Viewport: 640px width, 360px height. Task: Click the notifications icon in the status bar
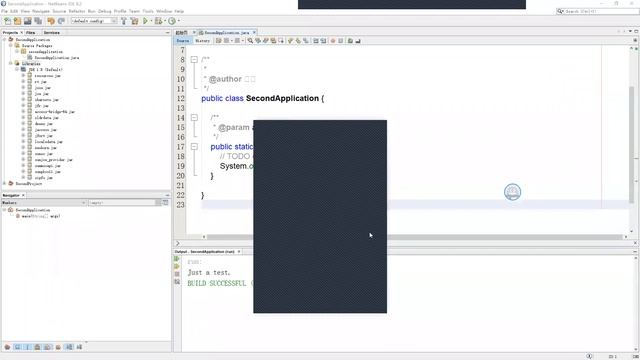coord(589,356)
